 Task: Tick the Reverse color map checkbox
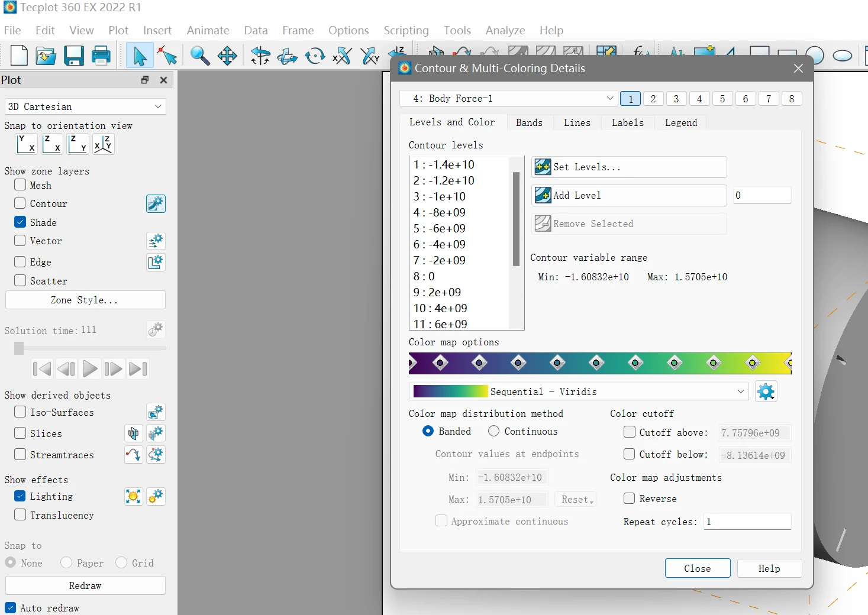coord(630,499)
